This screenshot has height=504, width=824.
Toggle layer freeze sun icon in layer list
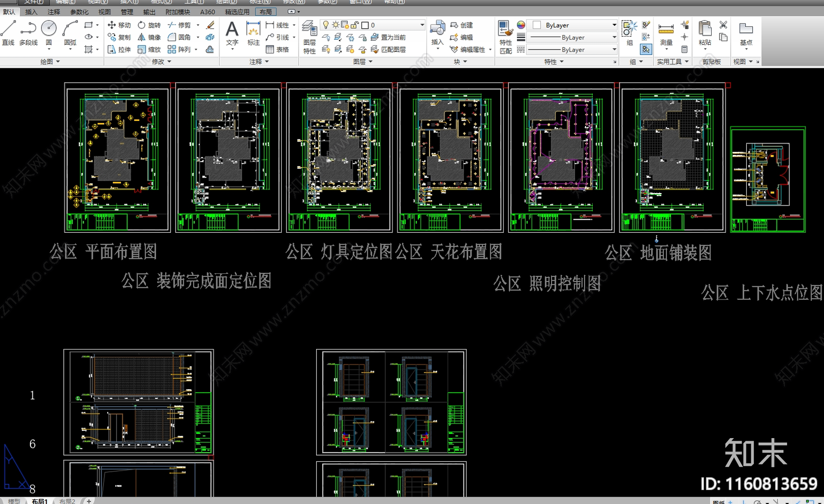335,25
